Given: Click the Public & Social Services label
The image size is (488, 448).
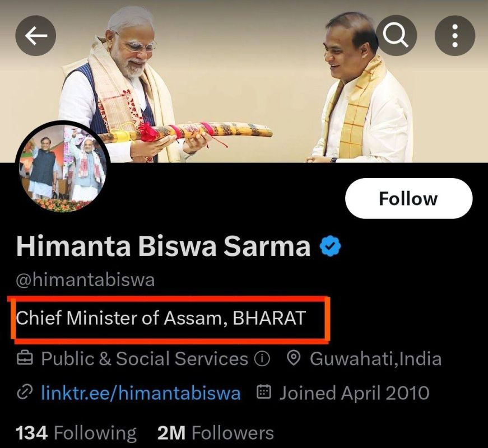Looking at the screenshot, I should [145, 359].
